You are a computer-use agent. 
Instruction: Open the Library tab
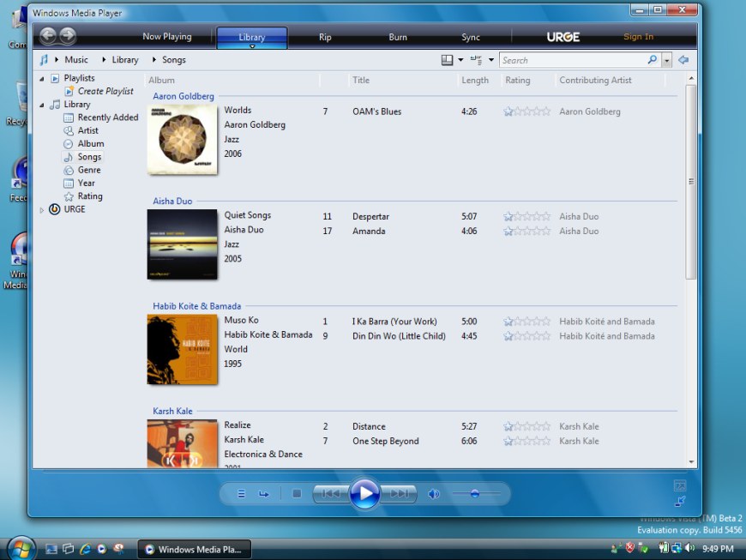(x=252, y=37)
